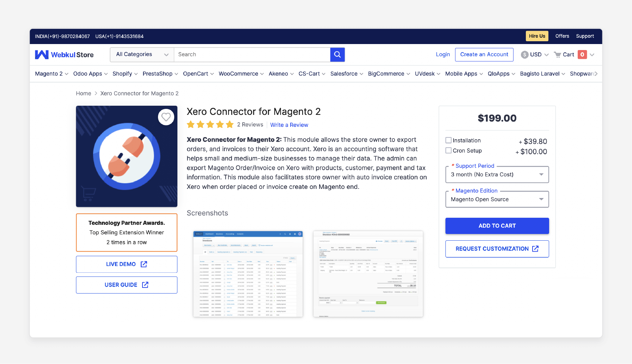Image resolution: width=632 pixels, height=364 pixels.
Task: Click the User Guide external link icon
Action: click(x=145, y=285)
